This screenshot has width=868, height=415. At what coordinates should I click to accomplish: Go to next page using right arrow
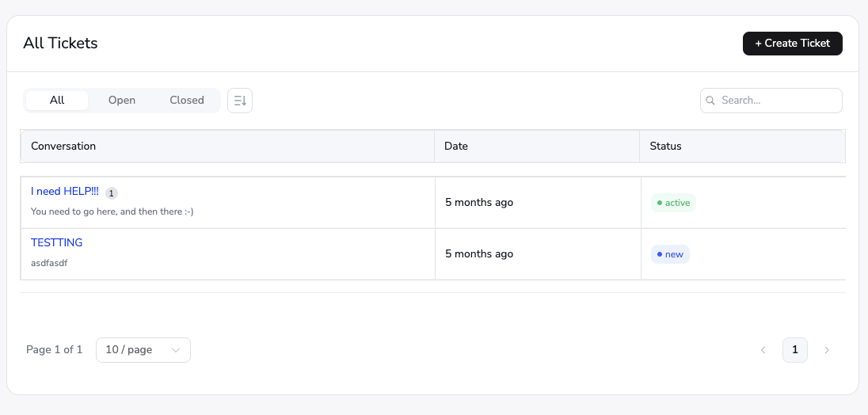[x=827, y=350]
